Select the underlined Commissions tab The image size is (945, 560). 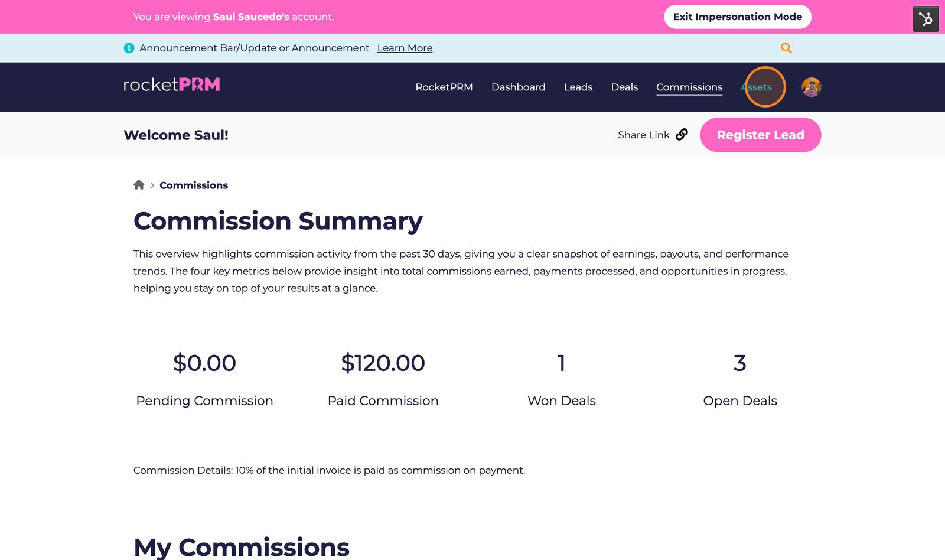689,87
